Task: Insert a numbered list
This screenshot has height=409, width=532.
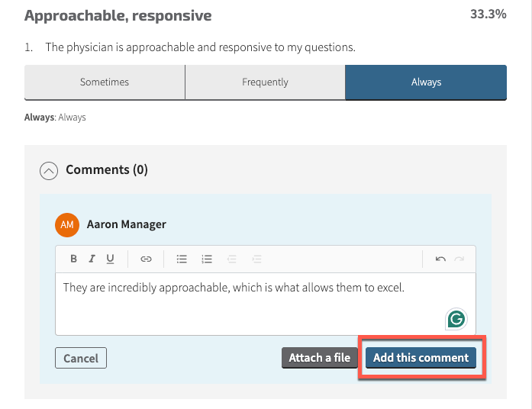Action: [207, 259]
